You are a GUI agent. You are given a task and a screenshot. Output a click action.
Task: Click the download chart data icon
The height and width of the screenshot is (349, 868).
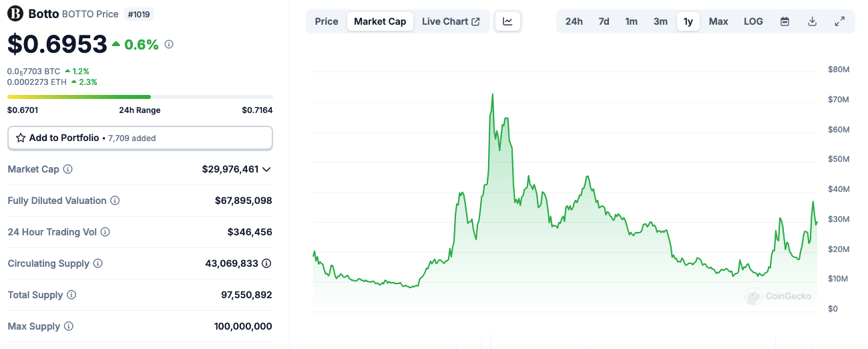click(x=813, y=21)
